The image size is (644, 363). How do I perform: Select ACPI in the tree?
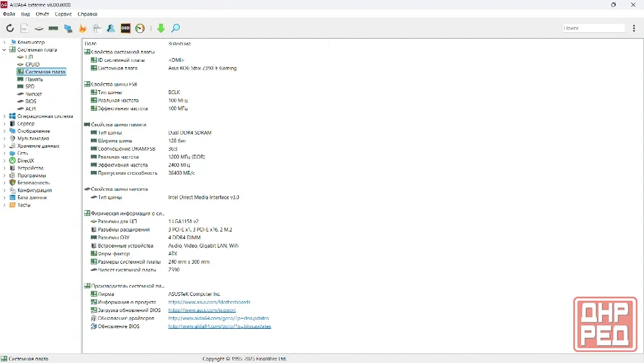pyautogui.click(x=30, y=108)
